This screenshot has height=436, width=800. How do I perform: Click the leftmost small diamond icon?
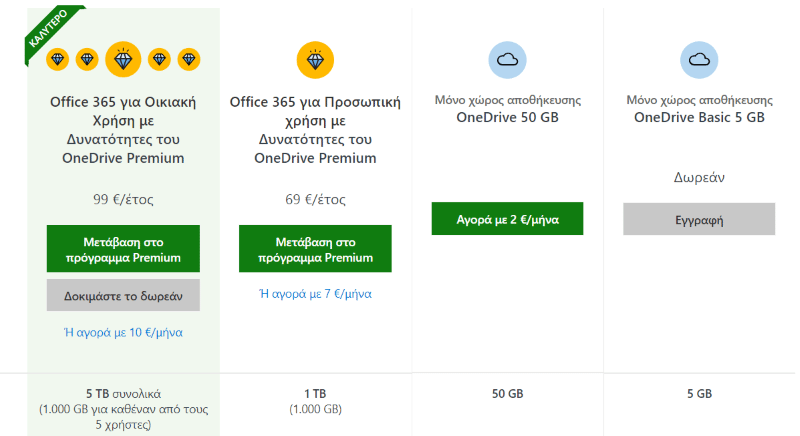coord(58,60)
